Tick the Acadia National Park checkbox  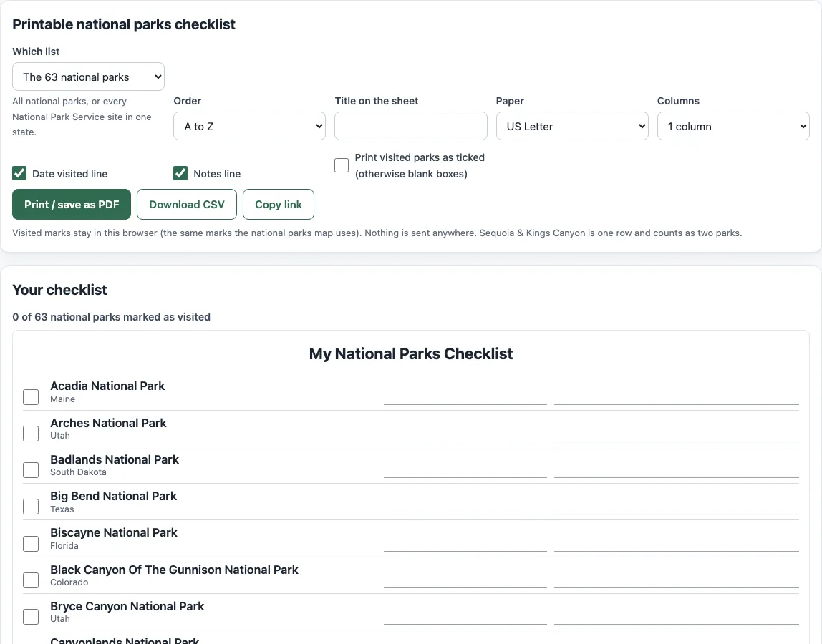[31, 397]
